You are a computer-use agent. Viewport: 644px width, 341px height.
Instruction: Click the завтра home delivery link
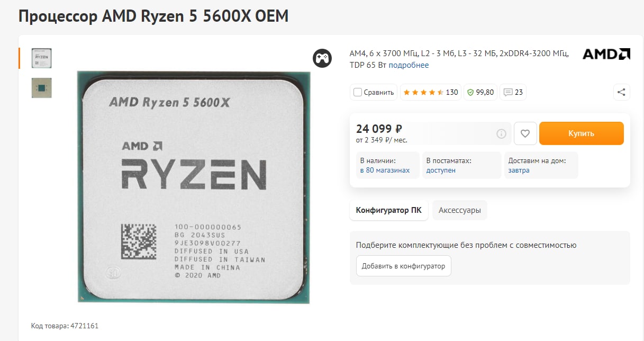[x=519, y=170]
